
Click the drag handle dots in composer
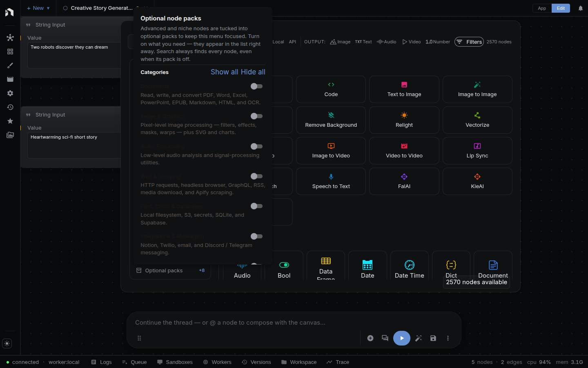pos(139,338)
